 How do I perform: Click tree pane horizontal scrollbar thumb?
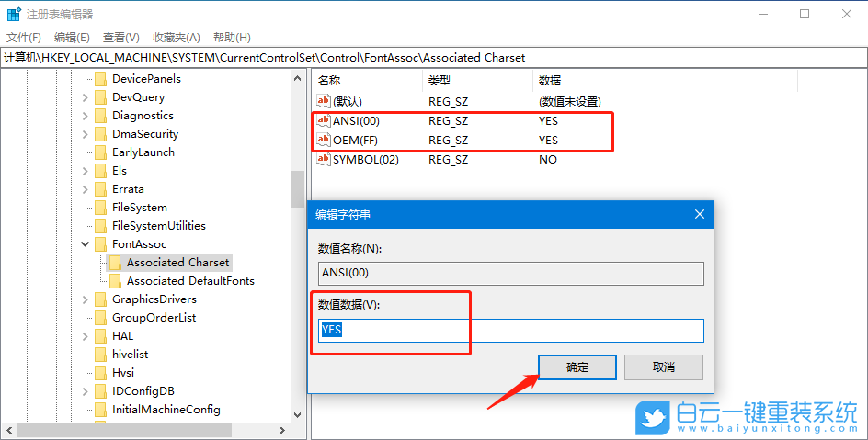click(124, 430)
